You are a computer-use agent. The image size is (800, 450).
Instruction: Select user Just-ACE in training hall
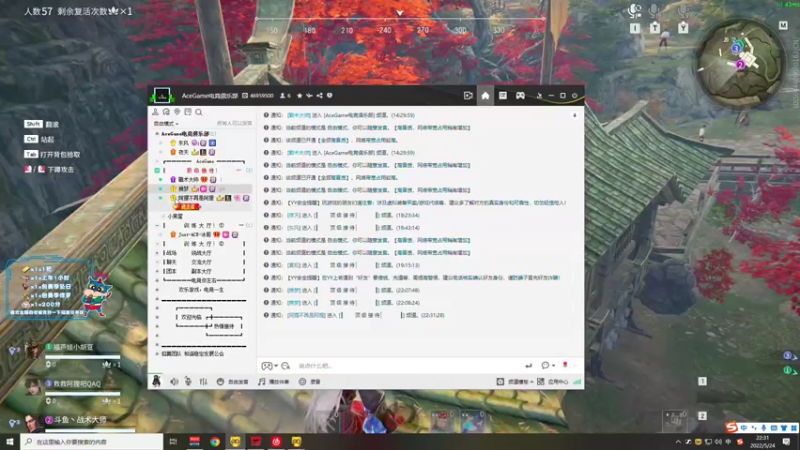click(x=204, y=235)
